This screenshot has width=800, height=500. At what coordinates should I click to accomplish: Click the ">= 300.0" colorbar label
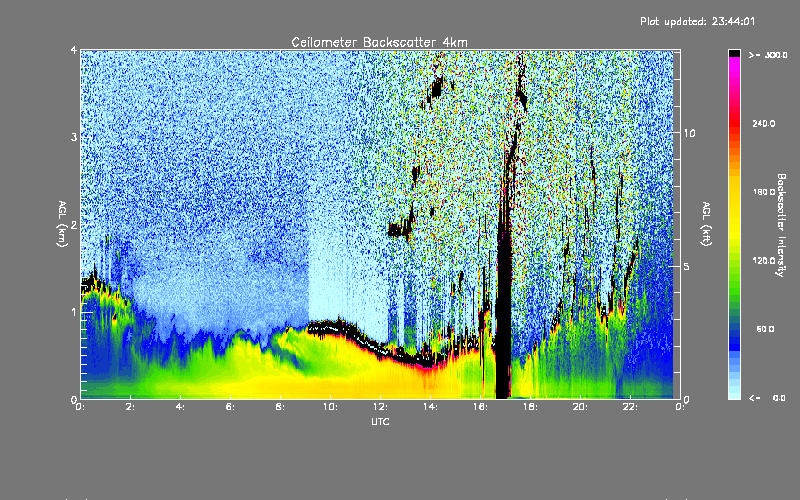pos(768,55)
